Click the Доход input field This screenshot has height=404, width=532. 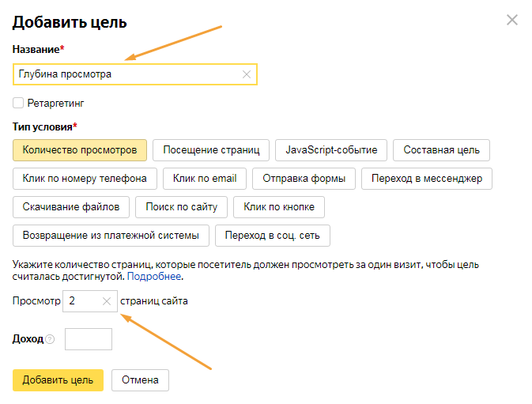click(89, 339)
